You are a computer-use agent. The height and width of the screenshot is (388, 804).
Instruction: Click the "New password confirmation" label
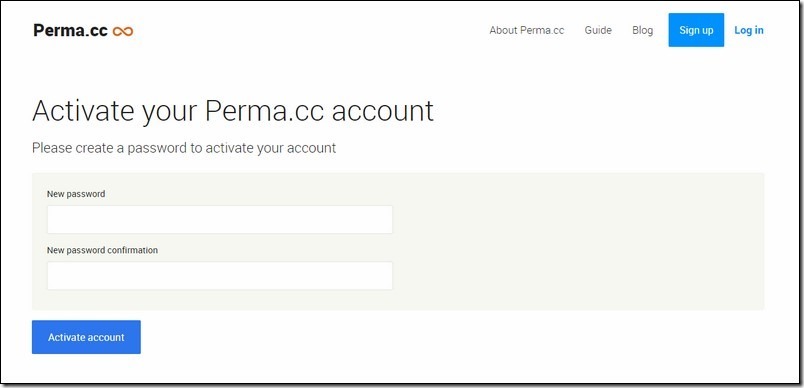tap(103, 250)
